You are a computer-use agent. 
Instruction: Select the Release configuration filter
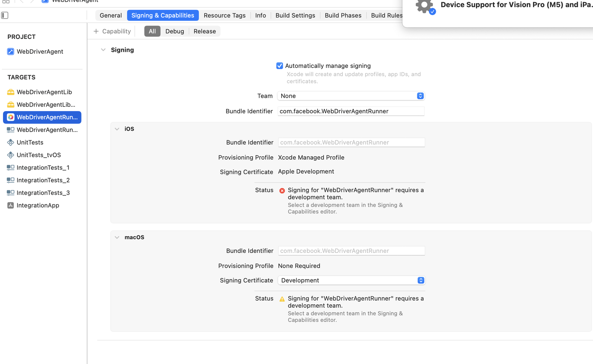click(205, 31)
